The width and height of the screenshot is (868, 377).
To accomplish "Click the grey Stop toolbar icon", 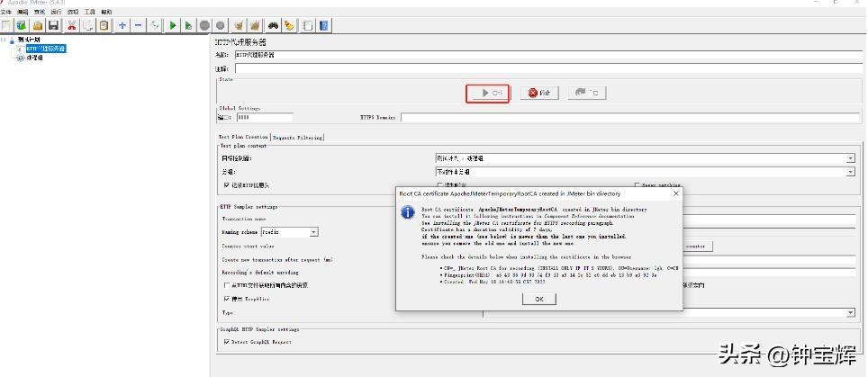I will (x=204, y=25).
